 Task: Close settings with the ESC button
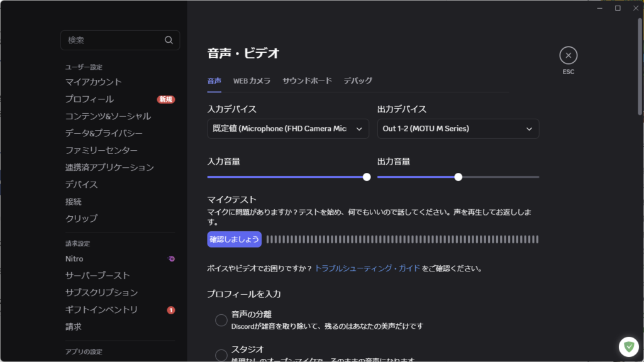569,55
